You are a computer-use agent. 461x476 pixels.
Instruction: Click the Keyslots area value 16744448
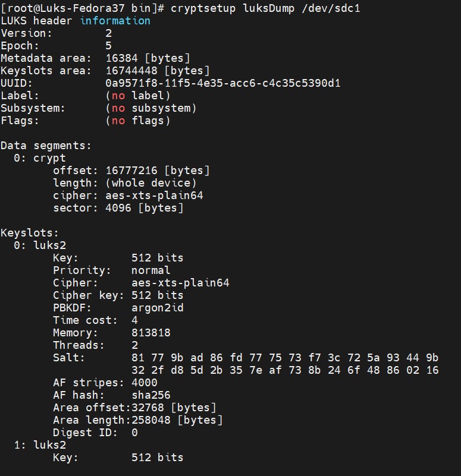coord(131,71)
